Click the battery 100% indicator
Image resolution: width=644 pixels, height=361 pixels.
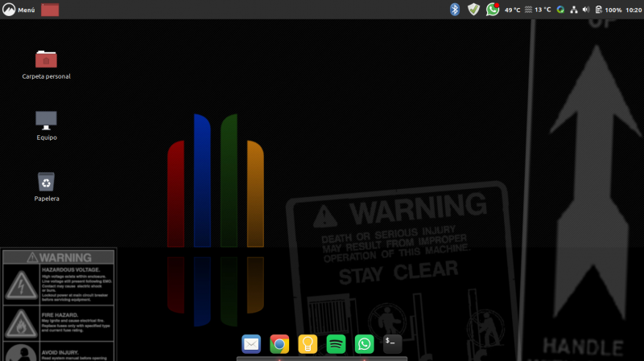pos(609,10)
